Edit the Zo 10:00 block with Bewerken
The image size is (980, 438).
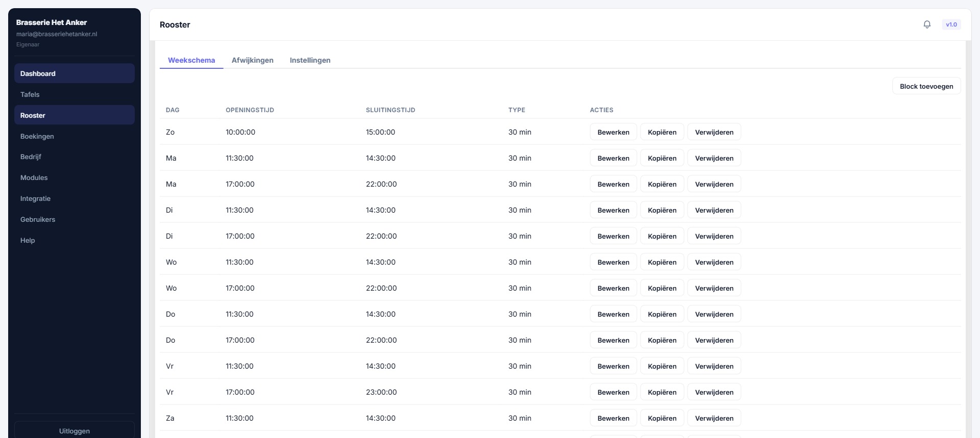613,132
